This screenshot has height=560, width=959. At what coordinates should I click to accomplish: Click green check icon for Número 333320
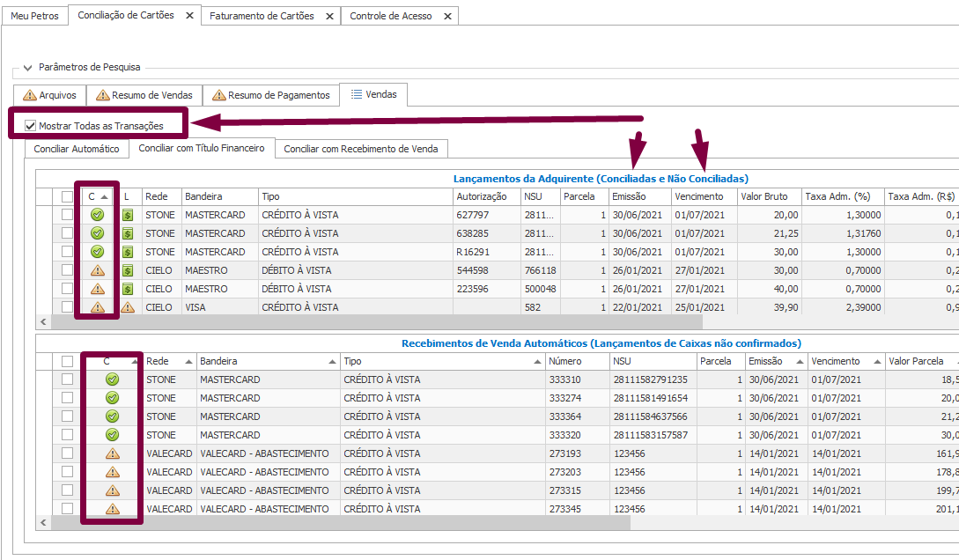click(x=112, y=435)
